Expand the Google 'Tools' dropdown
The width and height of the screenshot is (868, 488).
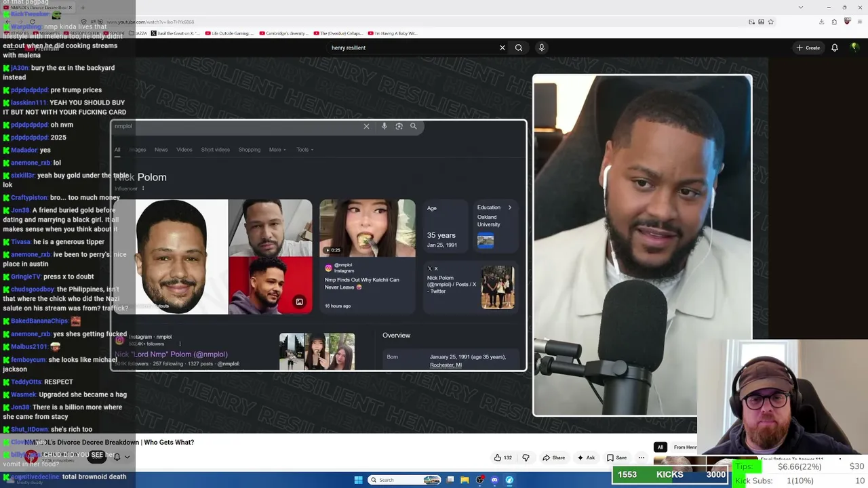click(x=304, y=150)
